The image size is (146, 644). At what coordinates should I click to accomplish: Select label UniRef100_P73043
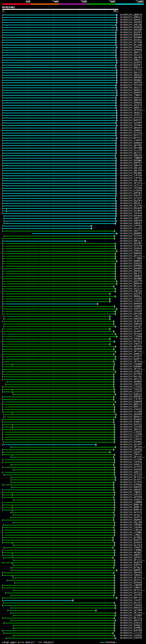(131, 236)
